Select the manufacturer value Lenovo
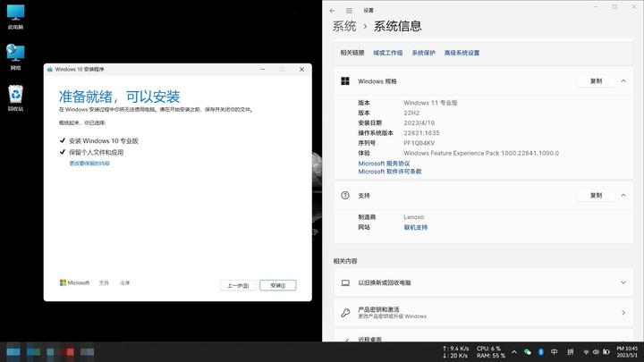 coord(413,217)
